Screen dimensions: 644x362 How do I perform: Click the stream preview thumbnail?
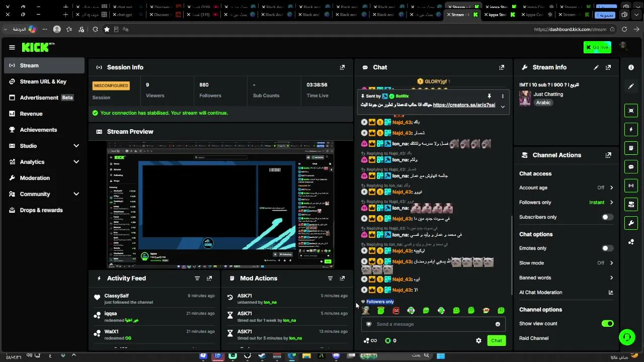click(x=221, y=205)
